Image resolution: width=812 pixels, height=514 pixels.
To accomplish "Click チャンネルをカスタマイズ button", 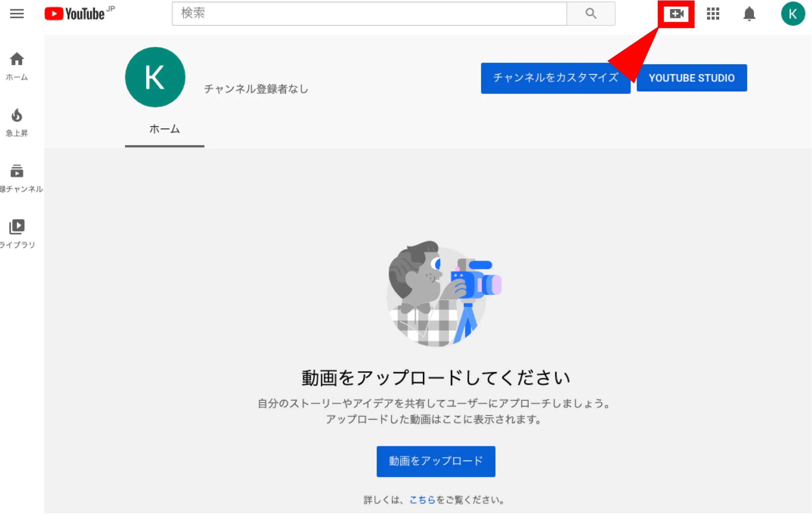I will click(555, 78).
